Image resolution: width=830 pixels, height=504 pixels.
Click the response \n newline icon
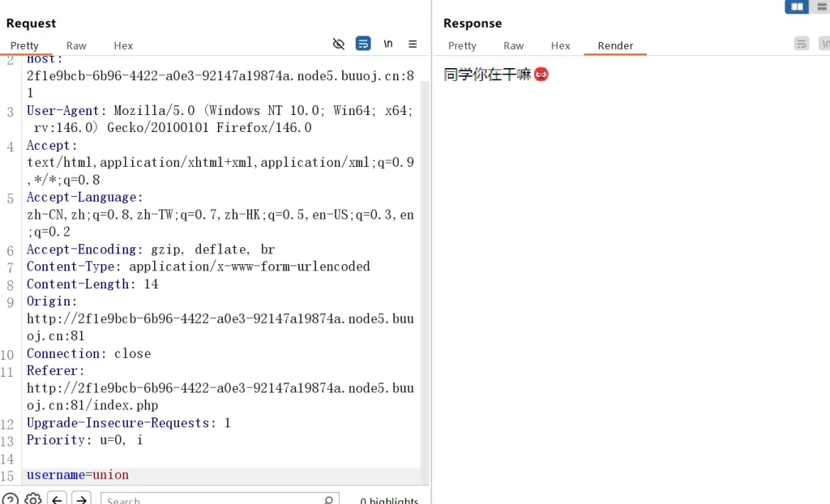(x=824, y=44)
